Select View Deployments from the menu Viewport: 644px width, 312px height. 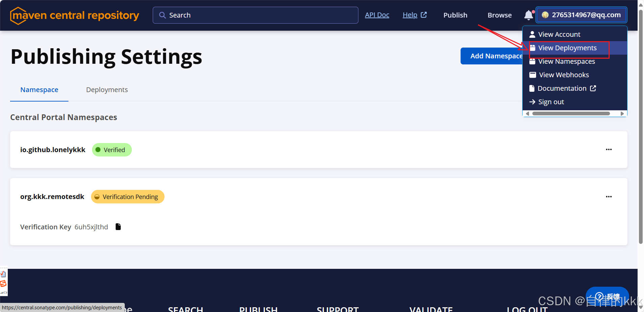tap(575, 48)
